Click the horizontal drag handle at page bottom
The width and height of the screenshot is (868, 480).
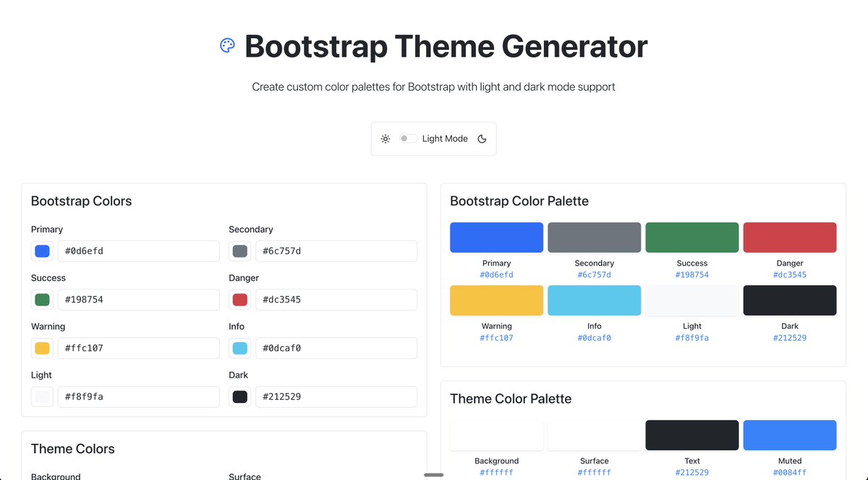point(433,475)
